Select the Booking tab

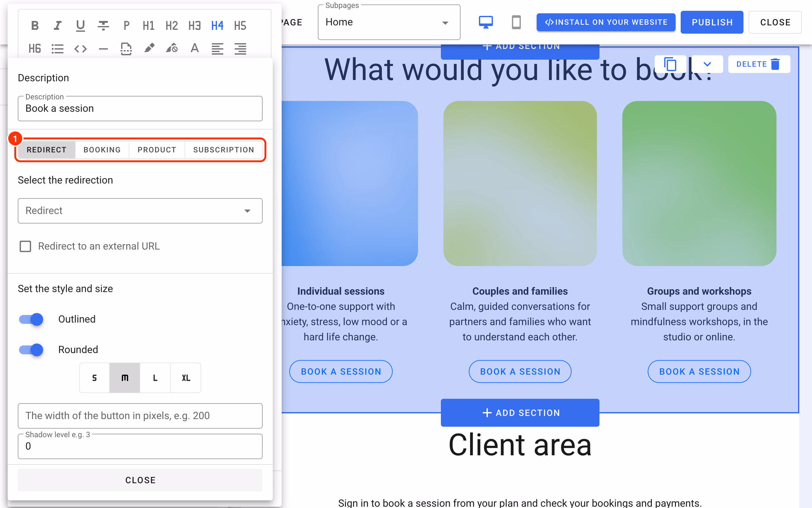[x=102, y=150]
